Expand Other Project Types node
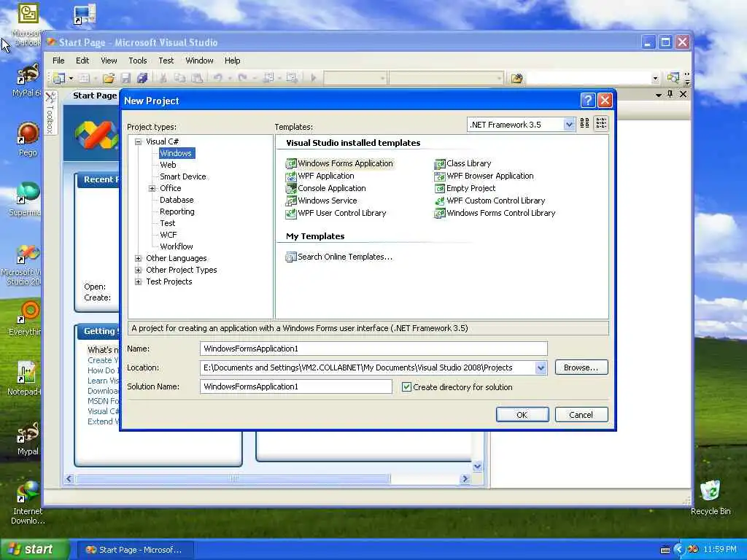 (138, 270)
